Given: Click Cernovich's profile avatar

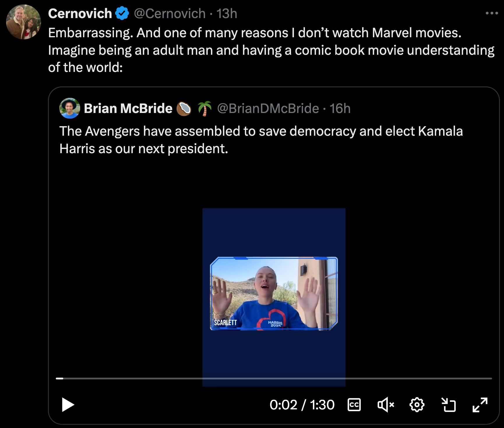Looking at the screenshot, I should (x=23, y=22).
